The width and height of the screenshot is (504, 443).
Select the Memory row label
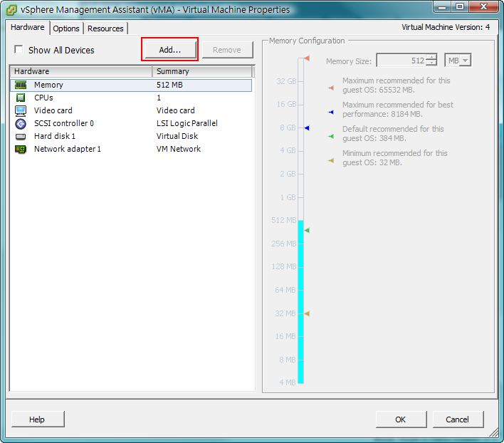48,85
